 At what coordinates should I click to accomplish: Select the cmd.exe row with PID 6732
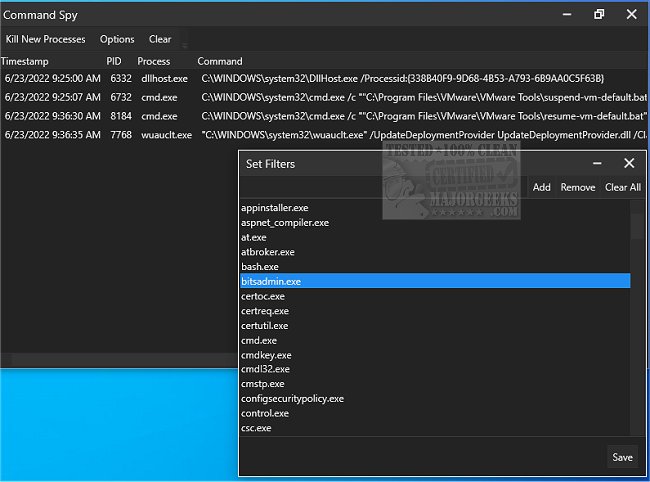point(325,97)
